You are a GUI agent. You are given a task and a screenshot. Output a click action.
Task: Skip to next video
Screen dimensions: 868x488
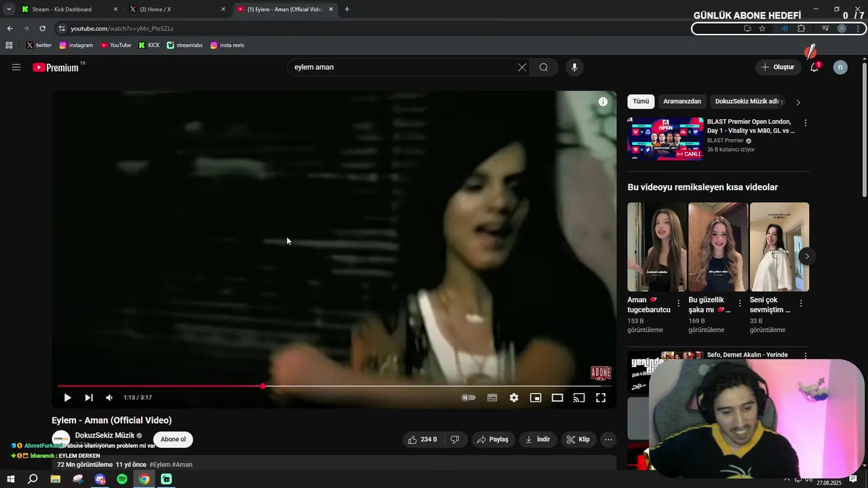pyautogui.click(x=89, y=398)
